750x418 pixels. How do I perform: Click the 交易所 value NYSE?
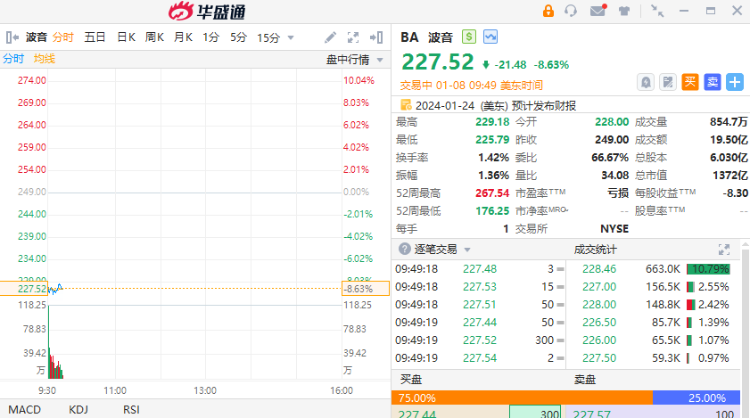coord(615,229)
